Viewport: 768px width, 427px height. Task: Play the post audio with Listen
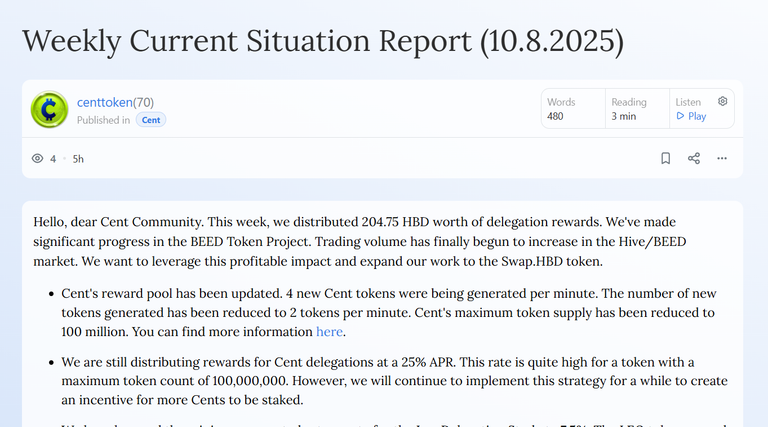tap(691, 116)
